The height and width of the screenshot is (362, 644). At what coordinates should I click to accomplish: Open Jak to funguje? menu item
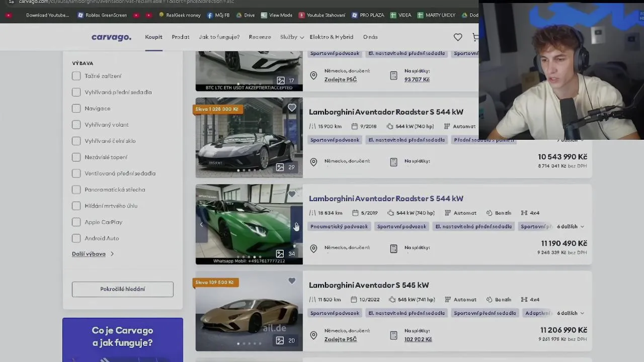pos(219,37)
